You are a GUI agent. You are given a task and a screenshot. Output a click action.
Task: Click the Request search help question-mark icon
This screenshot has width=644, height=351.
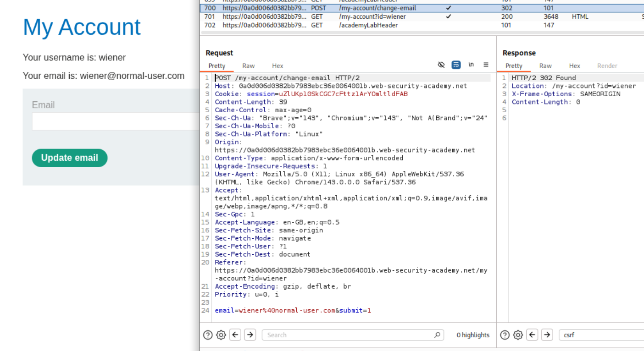[208, 335]
